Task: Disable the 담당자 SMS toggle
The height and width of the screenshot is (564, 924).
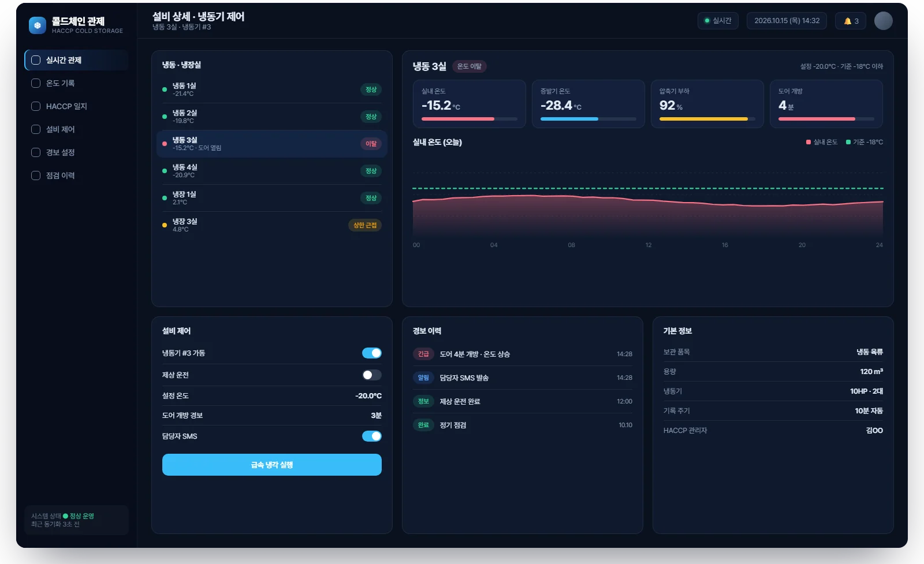Action: click(372, 436)
